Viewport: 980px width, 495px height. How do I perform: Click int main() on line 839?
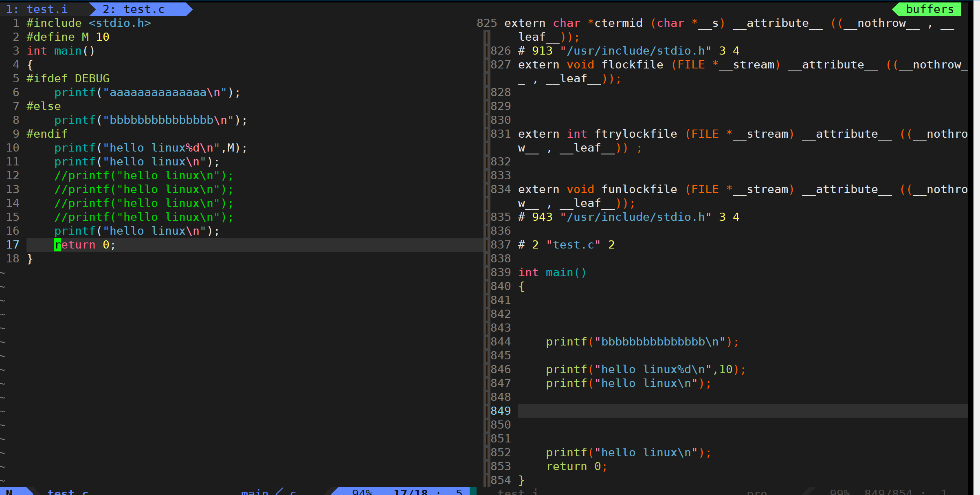pyautogui.click(x=552, y=273)
